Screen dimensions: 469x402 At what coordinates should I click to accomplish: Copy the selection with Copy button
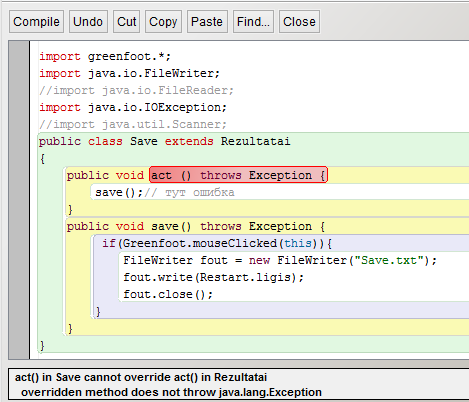163,22
